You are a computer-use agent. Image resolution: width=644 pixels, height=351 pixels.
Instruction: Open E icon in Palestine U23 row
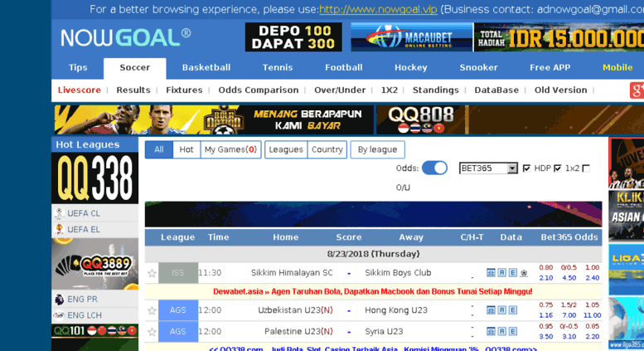[x=512, y=331]
